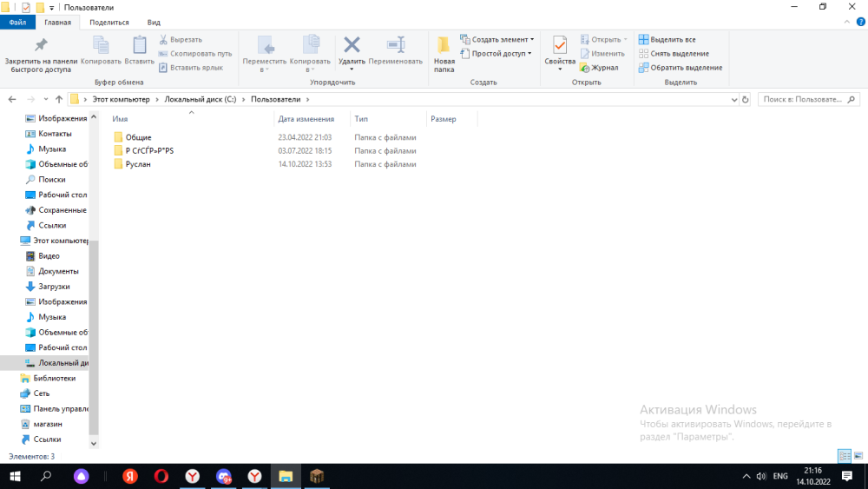Pin folder to Quick access panel
This screenshot has height=489, width=868.
pyautogui.click(x=41, y=54)
